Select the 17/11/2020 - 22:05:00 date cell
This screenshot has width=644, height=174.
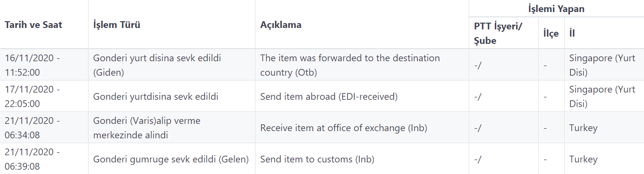33,96
